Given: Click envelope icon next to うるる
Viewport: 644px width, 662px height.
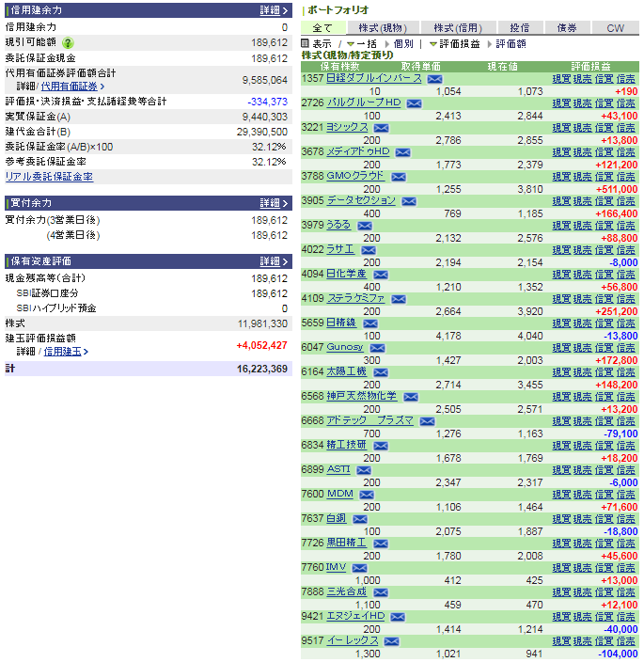Looking at the screenshot, I should (365, 227).
